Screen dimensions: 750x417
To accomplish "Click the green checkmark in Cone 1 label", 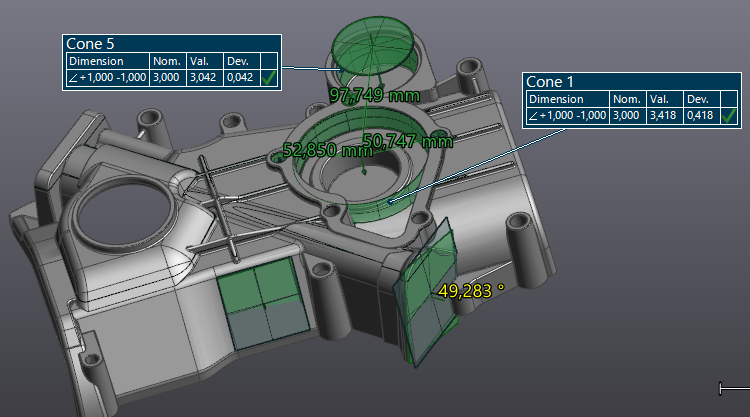I will point(730,116).
